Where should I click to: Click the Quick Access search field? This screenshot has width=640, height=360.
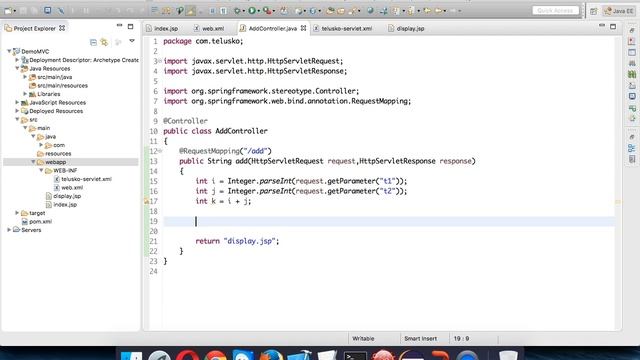[x=556, y=11]
